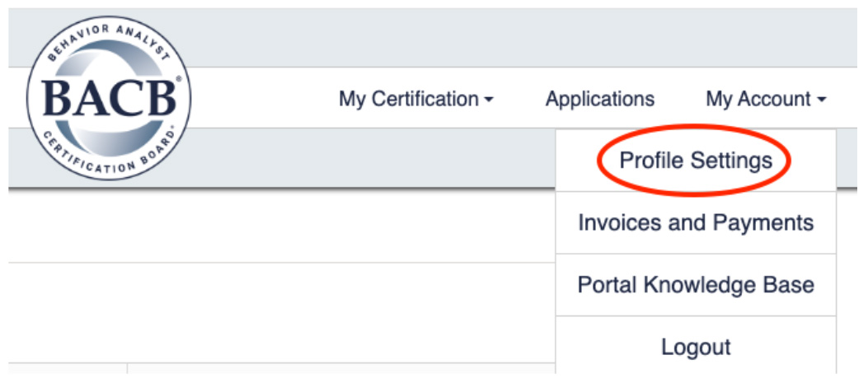Select Invoices and Payments
This screenshot has width=868, height=383.
click(x=696, y=222)
